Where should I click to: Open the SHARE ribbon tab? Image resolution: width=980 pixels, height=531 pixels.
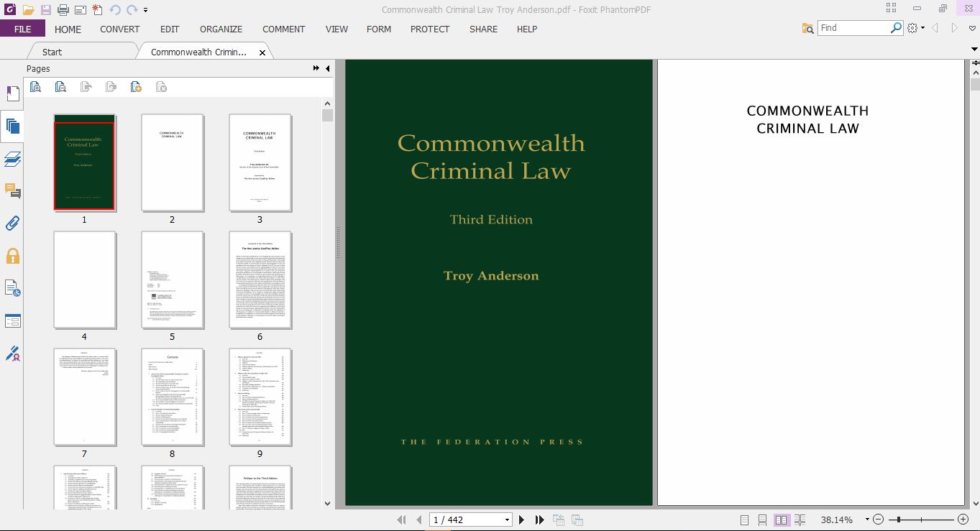tap(483, 29)
